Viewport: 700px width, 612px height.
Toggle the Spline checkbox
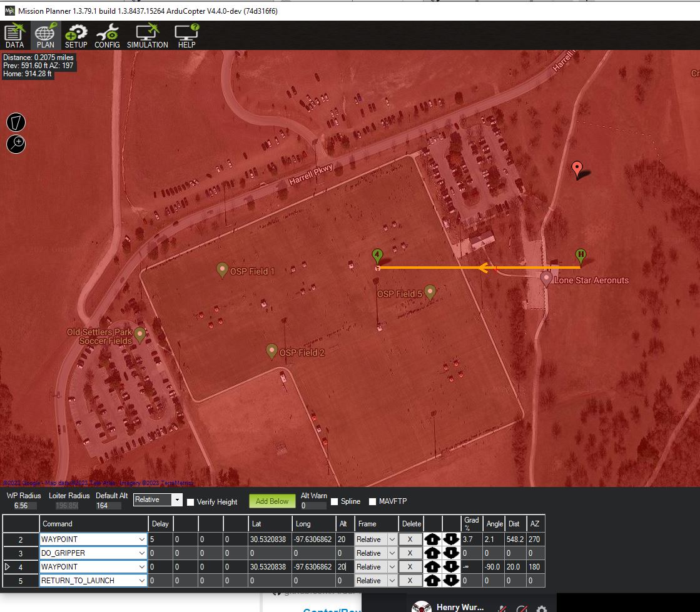335,501
